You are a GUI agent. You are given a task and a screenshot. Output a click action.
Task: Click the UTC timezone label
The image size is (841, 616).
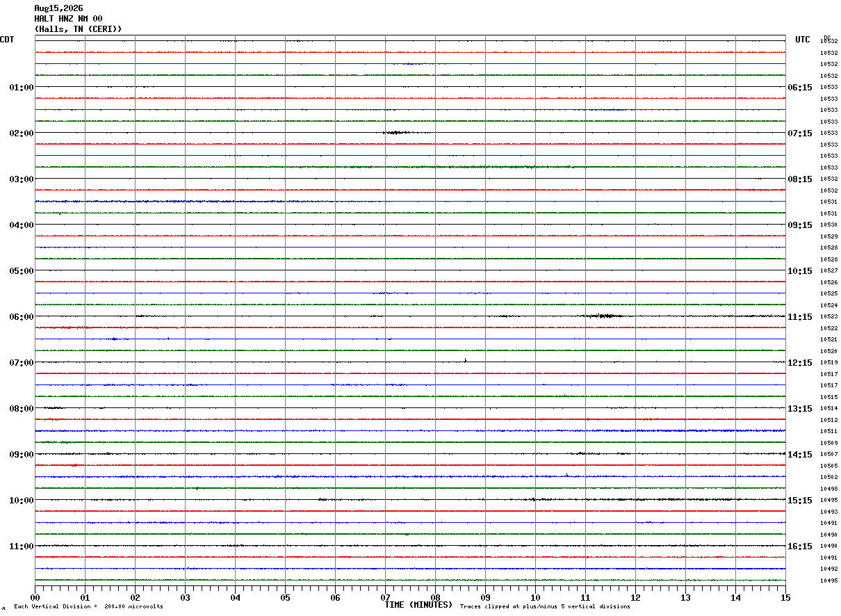click(x=803, y=40)
